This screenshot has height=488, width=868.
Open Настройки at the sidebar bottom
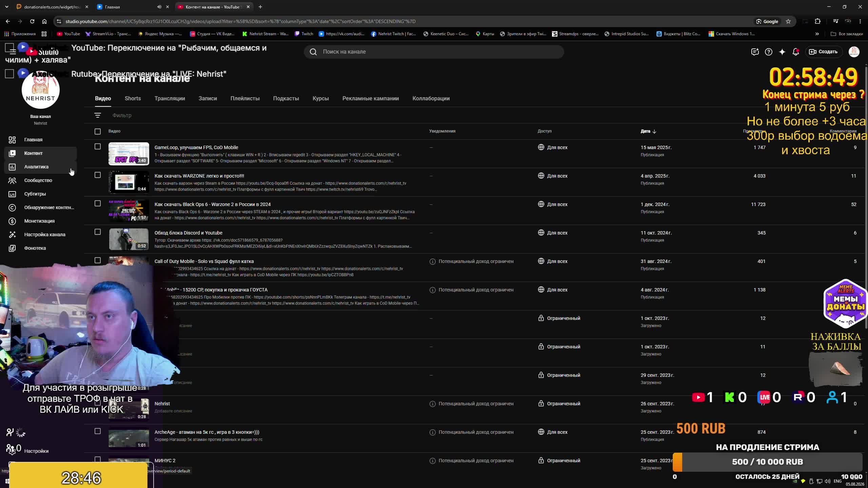36,451
